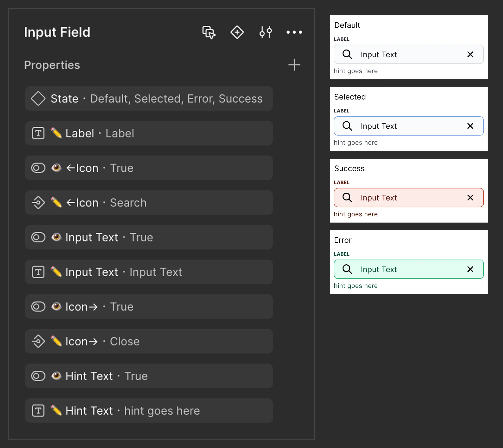
Task: Click the text property icon next to Label
Action: pos(38,133)
